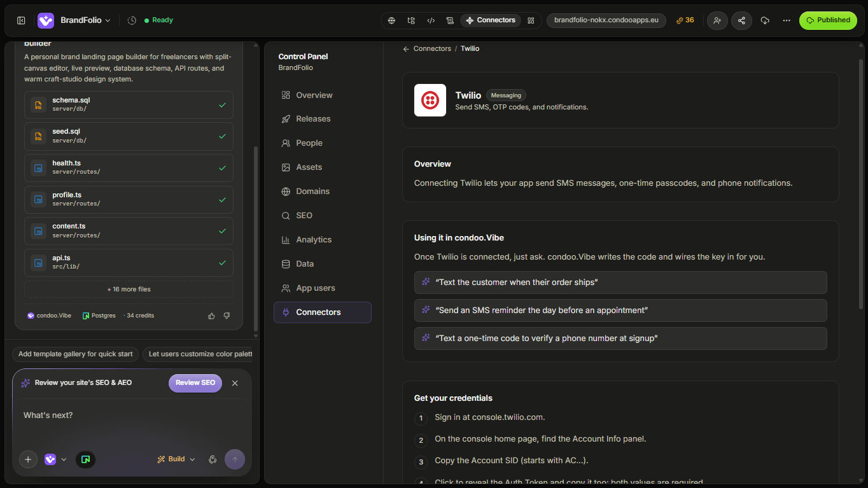Click the Review SEO button
The height and width of the screenshot is (488, 868).
tap(195, 383)
